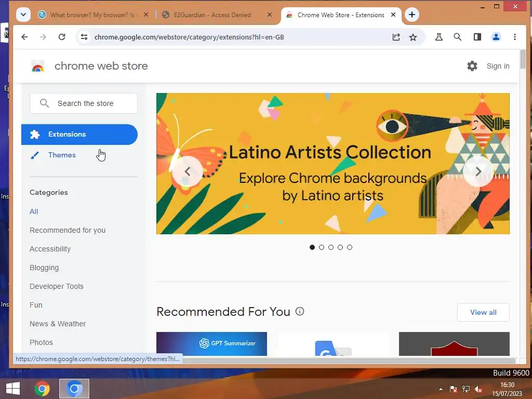532x399 pixels.
Task: Show next carousel banner
Action: [x=478, y=171]
